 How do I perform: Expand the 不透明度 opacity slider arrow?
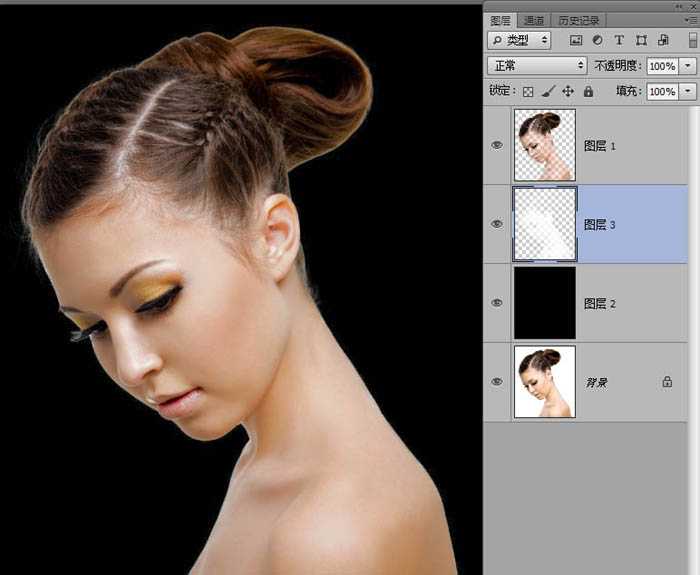pos(688,65)
